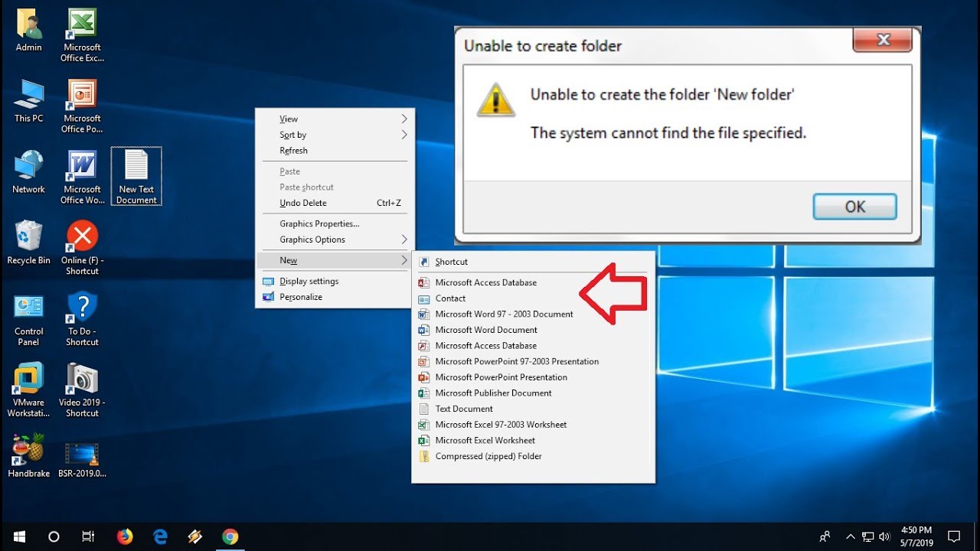Create a new Microsoft Excel Worksheet
The image size is (980, 551).
533,441
